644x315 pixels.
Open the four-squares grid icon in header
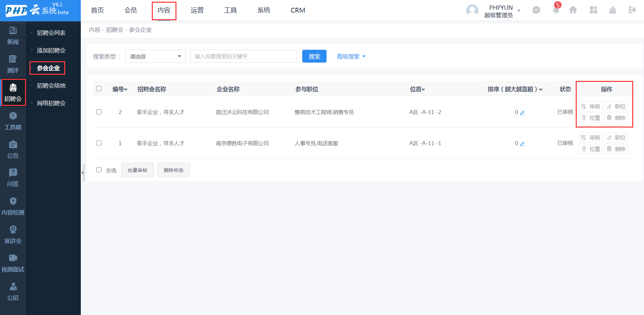[x=593, y=10]
